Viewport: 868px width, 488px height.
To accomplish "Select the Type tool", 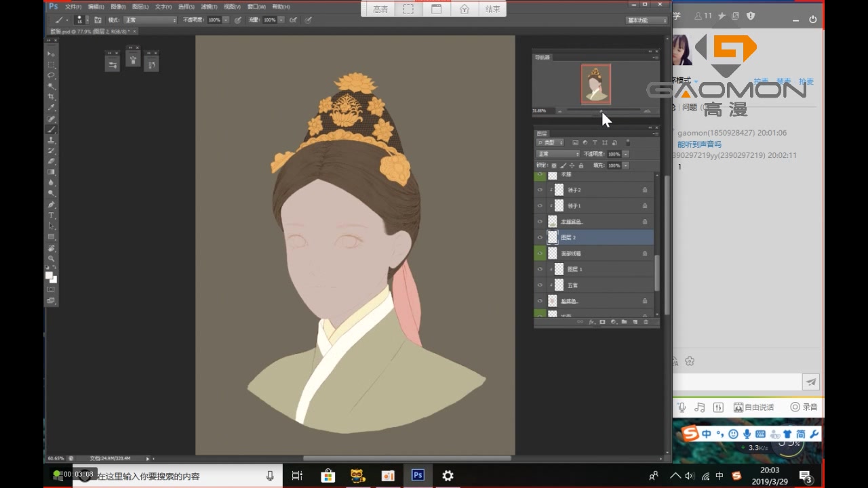I will (x=51, y=216).
